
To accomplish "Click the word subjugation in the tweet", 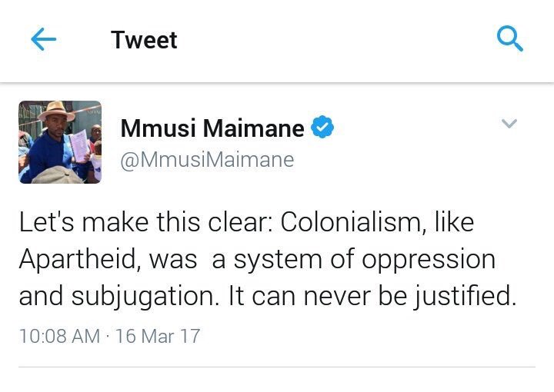I will point(143,297).
